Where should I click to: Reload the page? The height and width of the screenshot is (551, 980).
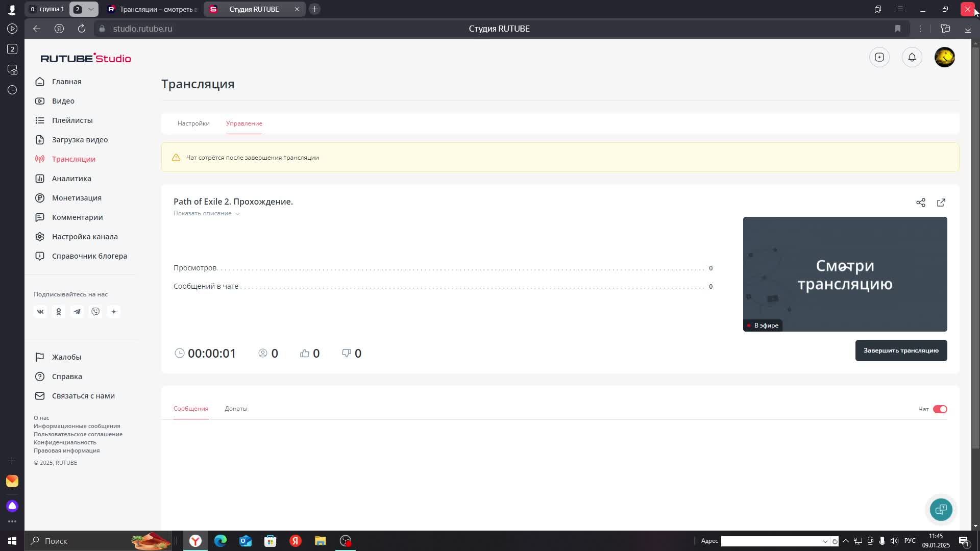click(82, 29)
